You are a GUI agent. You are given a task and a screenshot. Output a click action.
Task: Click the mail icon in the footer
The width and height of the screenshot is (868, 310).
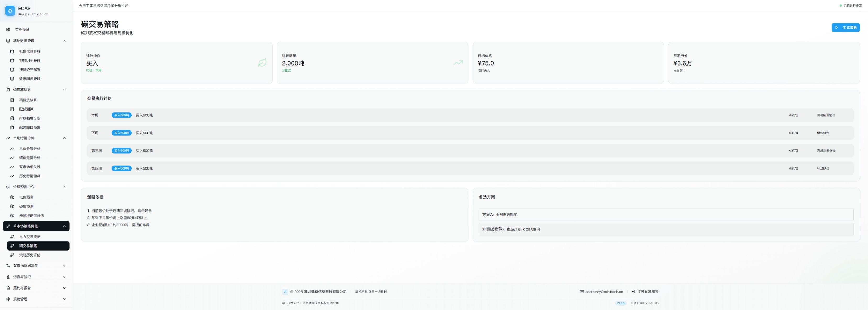[581, 292]
